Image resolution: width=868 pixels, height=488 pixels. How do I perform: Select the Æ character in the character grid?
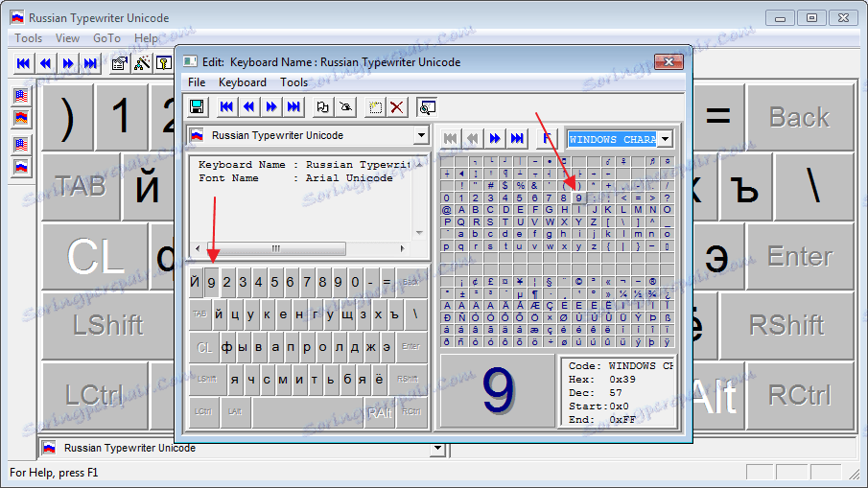[x=535, y=306]
